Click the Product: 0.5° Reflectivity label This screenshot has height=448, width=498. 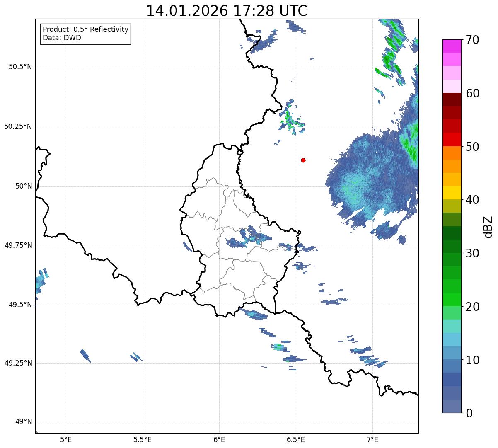[x=85, y=30]
